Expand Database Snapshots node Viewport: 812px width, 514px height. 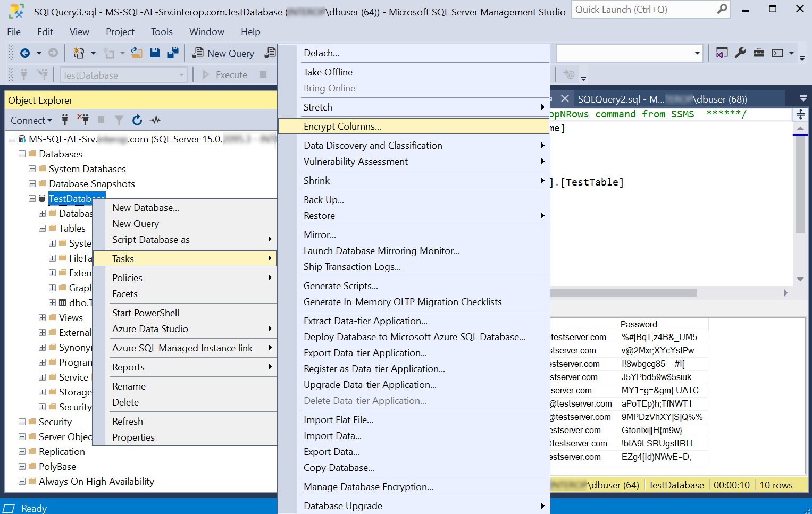click(x=32, y=184)
